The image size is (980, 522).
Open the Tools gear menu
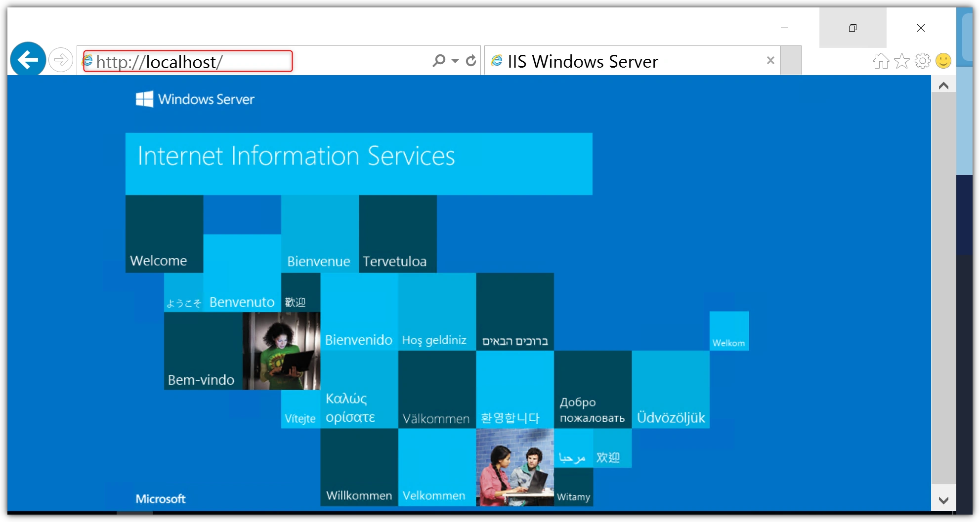tap(923, 61)
